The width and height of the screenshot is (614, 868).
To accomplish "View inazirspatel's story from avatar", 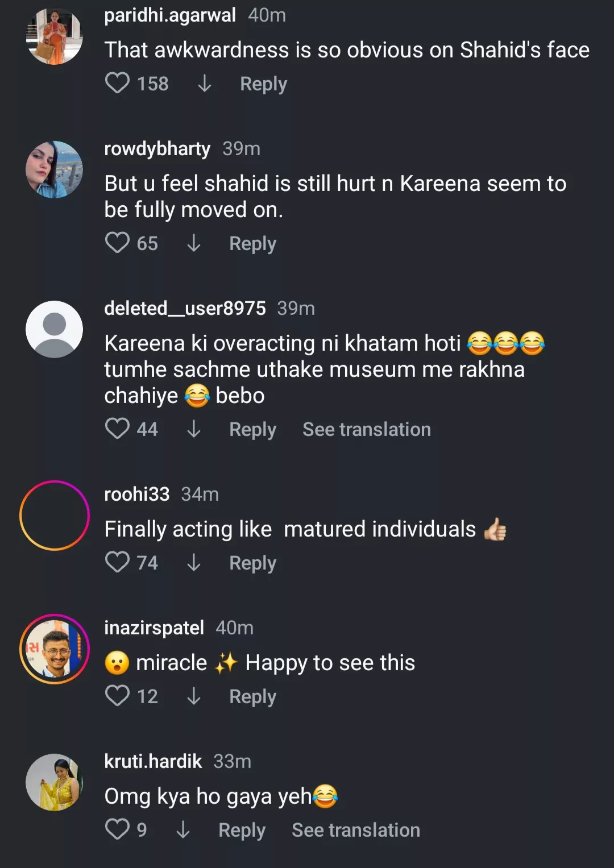I will pyautogui.click(x=55, y=649).
